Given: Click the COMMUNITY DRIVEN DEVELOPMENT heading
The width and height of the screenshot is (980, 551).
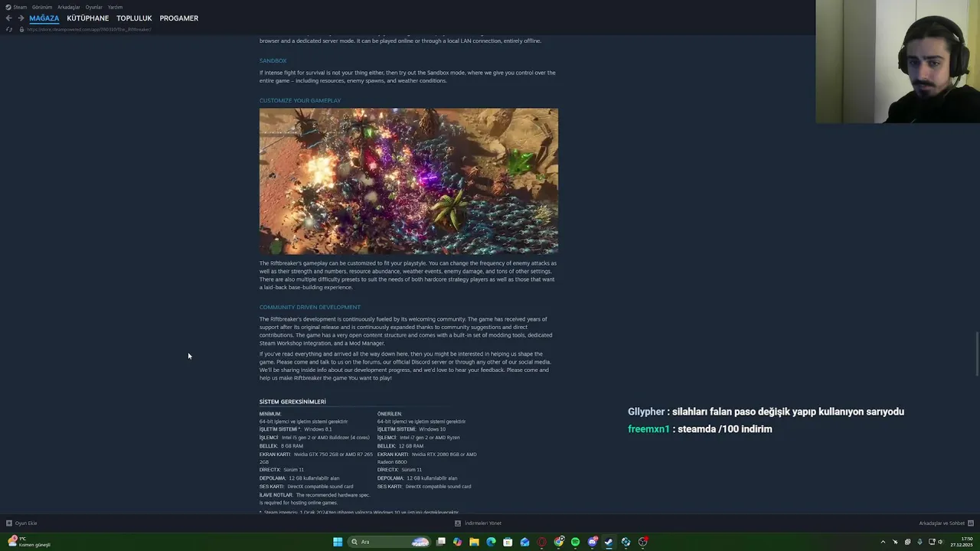Looking at the screenshot, I should pos(310,307).
